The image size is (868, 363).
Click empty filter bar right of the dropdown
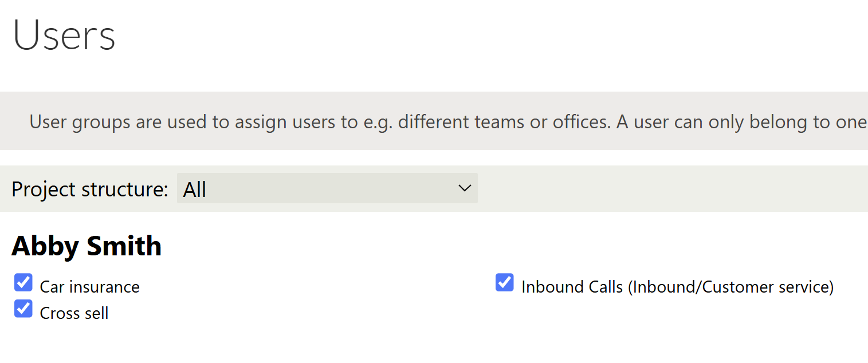(670, 188)
